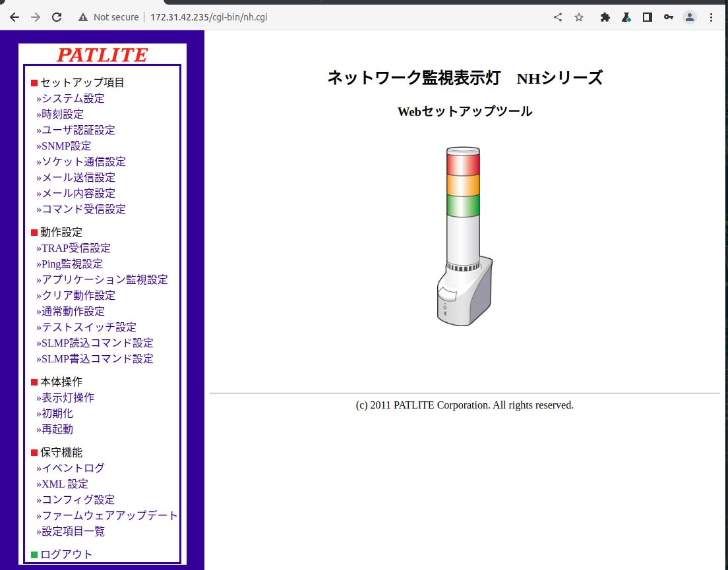
Task: Click the ログアウト logout link
Action: pyautogui.click(x=66, y=554)
